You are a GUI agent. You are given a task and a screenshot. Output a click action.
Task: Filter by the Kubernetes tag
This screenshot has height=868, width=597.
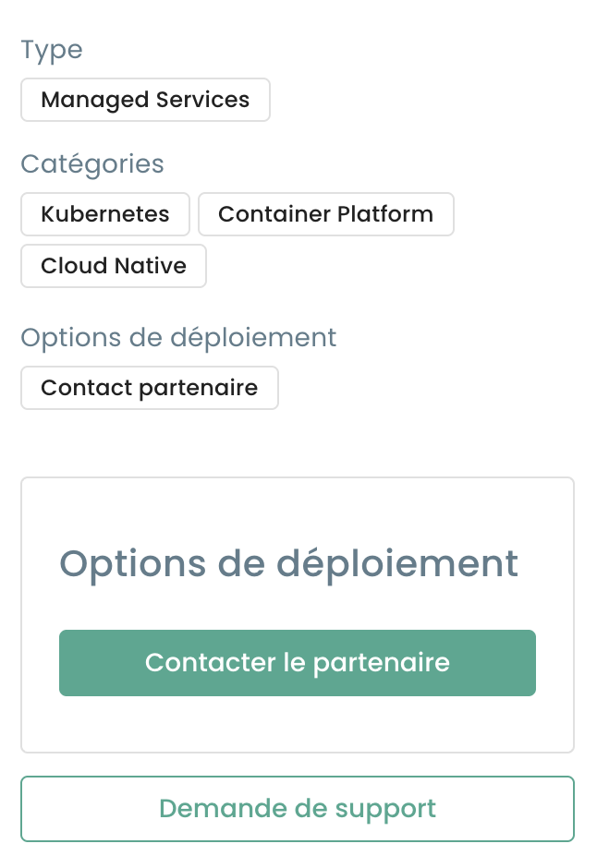[x=105, y=214]
